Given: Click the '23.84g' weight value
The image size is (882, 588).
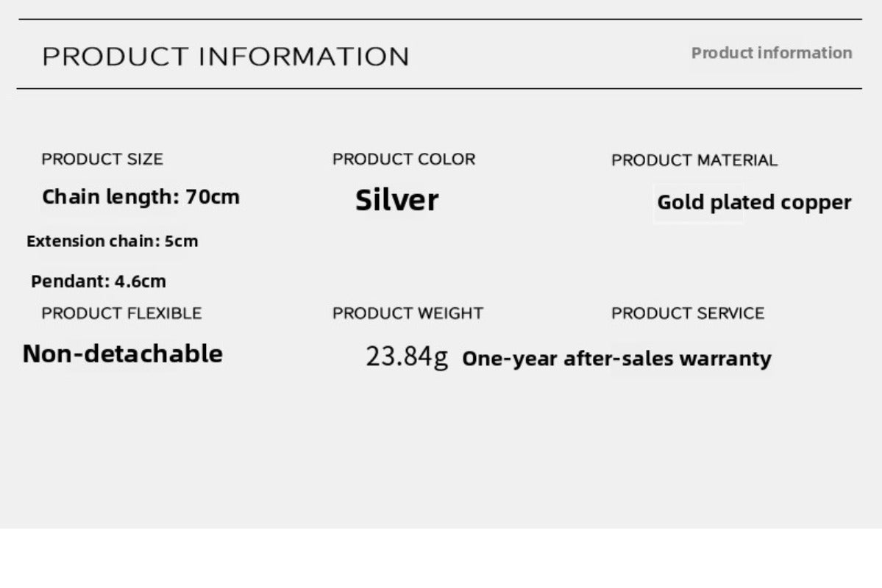Looking at the screenshot, I should click(x=407, y=357).
